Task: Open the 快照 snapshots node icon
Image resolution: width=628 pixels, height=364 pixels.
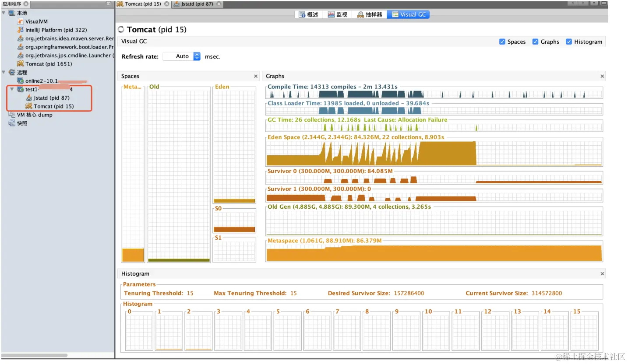Action: pyautogui.click(x=12, y=123)
